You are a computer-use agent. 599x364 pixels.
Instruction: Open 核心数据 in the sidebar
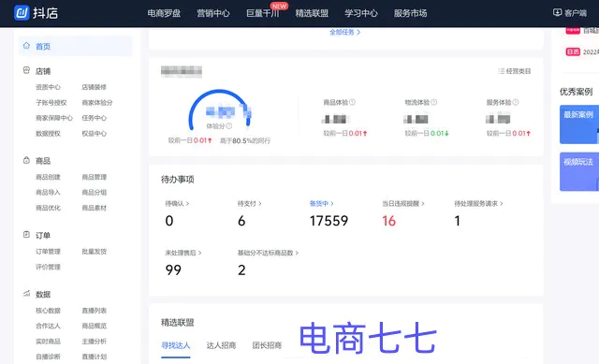pyautogui.click(x=48, y=311)
